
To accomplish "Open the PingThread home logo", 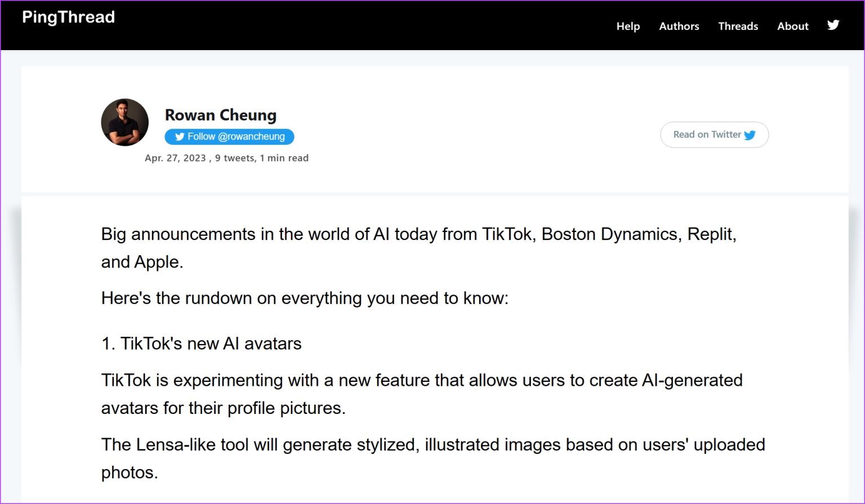I will (x=68, y=17).
